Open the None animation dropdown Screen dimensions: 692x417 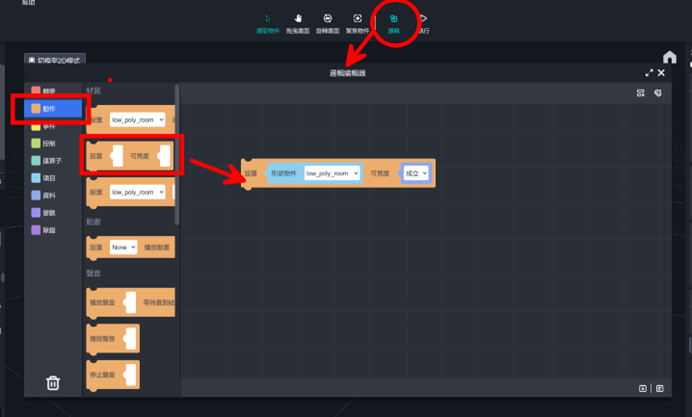(124, 246)
